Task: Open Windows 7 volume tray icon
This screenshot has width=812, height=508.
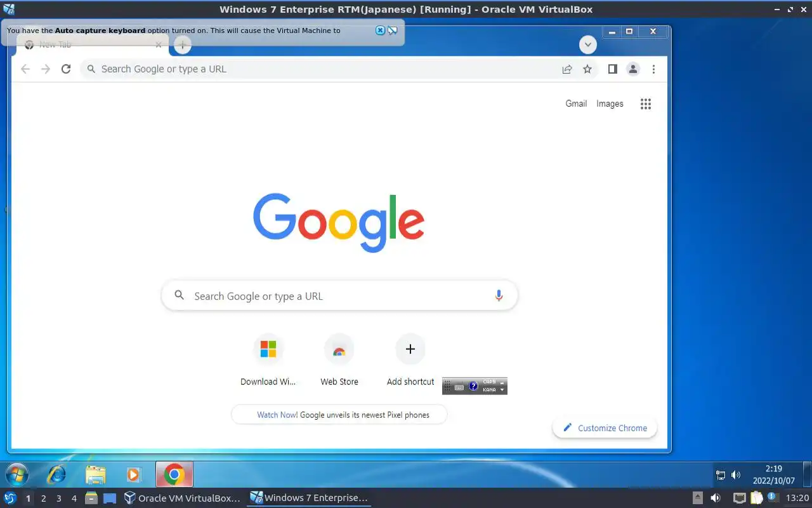Action: 736,475
